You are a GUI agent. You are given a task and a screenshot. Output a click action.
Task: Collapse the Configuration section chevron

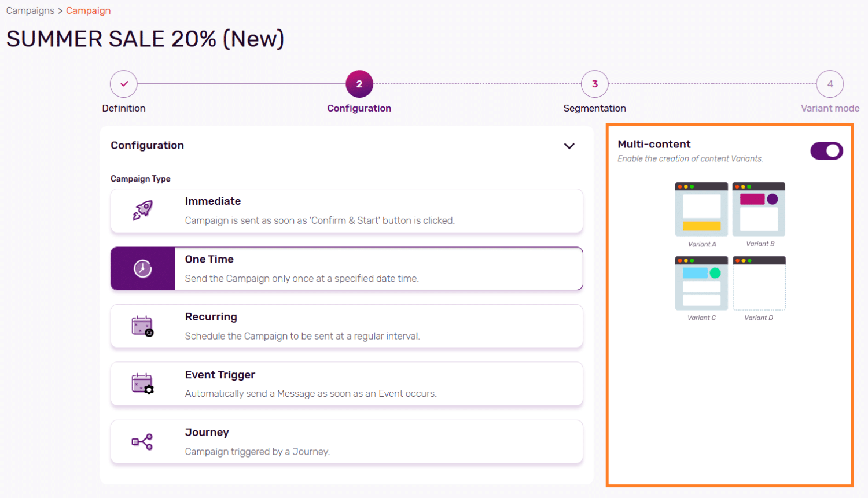coord(569,146)
